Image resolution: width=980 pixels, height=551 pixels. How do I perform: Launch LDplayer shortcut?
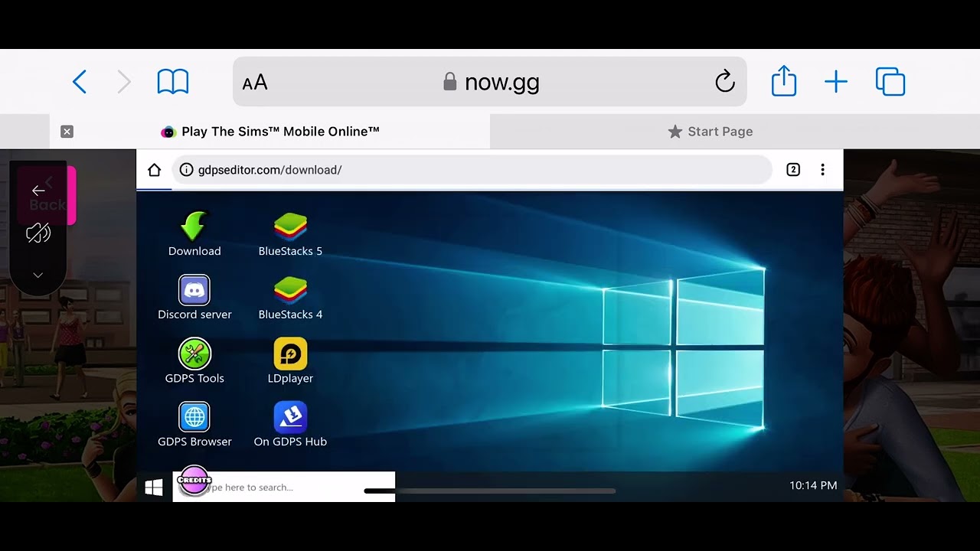(x=290, y=361)
